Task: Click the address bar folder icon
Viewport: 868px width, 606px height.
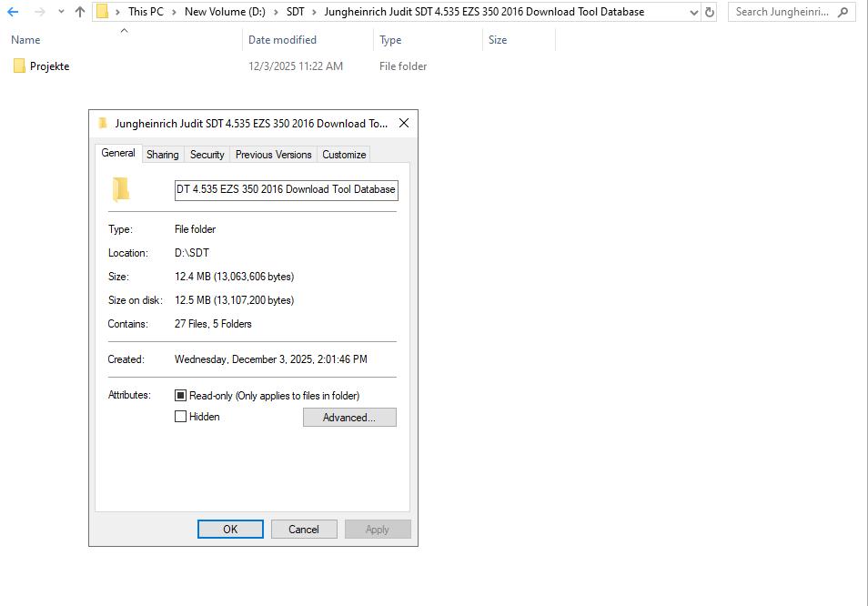Action: (x=103, y=12)
